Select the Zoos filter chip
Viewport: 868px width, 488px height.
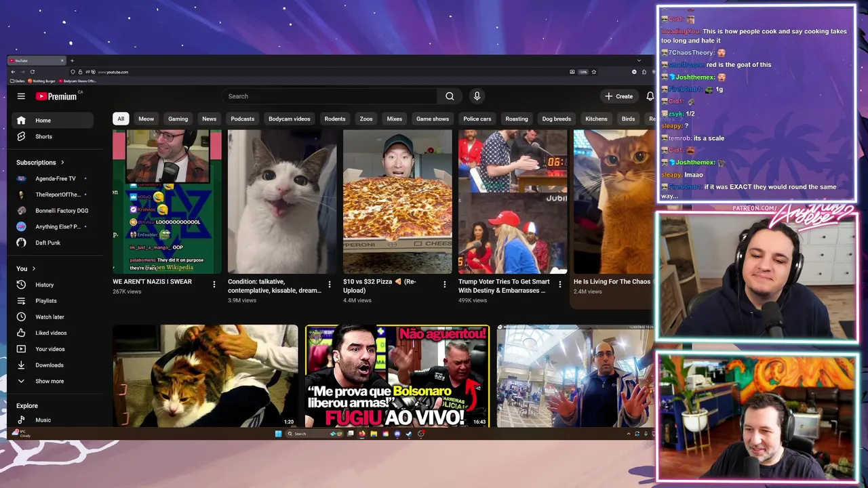366,119
